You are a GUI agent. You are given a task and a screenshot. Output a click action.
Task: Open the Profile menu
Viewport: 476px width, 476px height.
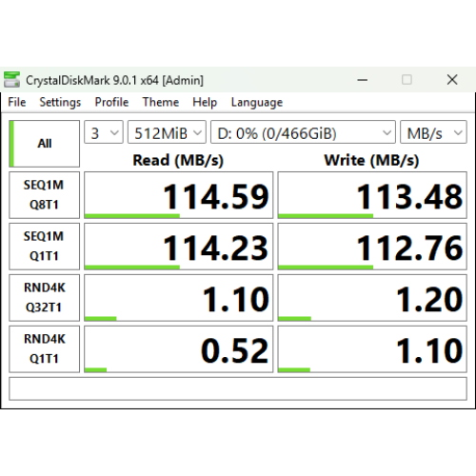tap(111, 102)
